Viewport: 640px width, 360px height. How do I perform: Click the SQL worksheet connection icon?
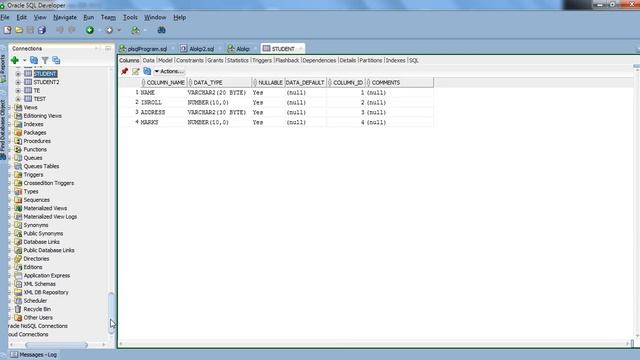135,30
